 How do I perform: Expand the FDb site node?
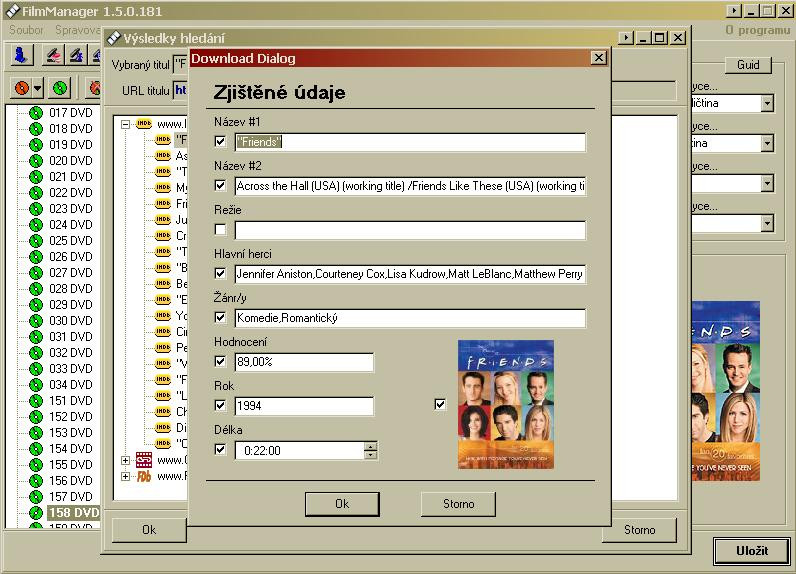[125, 477]
